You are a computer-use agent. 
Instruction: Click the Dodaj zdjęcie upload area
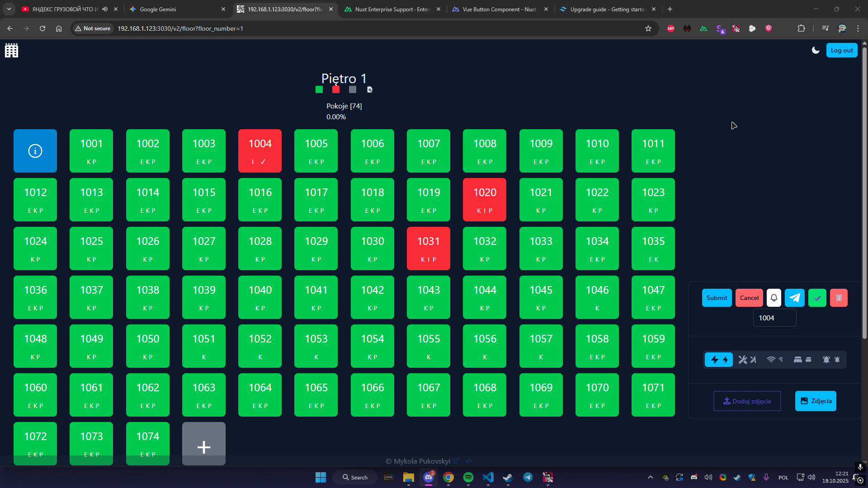click(x=747, y=401)
